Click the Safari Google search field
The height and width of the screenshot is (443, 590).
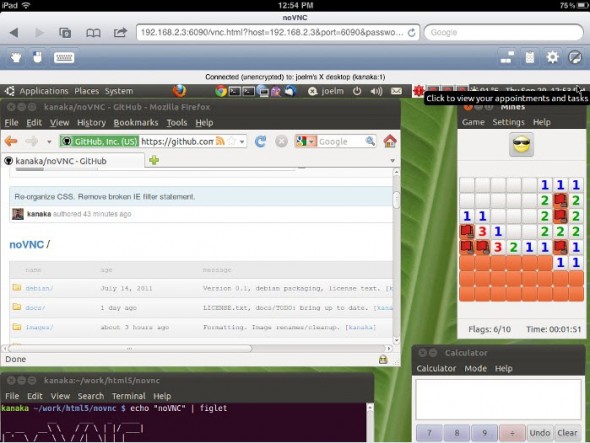click(503, 33)
